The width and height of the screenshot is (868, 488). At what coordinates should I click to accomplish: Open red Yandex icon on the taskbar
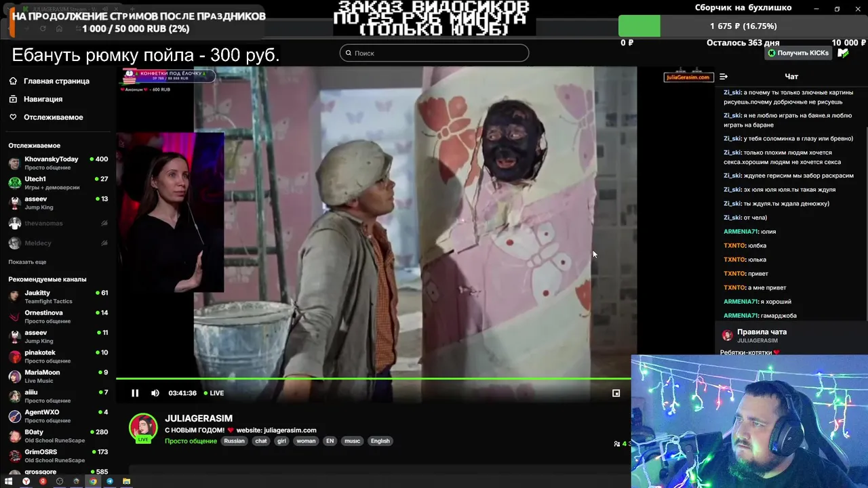tap(43, 481)
